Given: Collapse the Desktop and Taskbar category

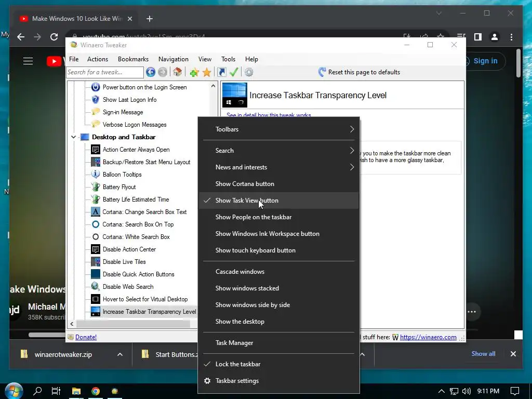Looking at the screenshot, I should tap(73, 137).
